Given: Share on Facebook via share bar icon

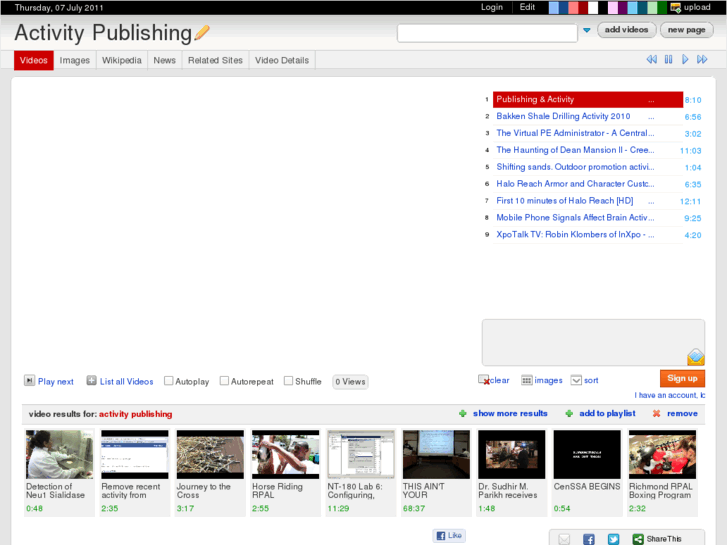Looking at the screenshot, I should [x=588, y=539].
